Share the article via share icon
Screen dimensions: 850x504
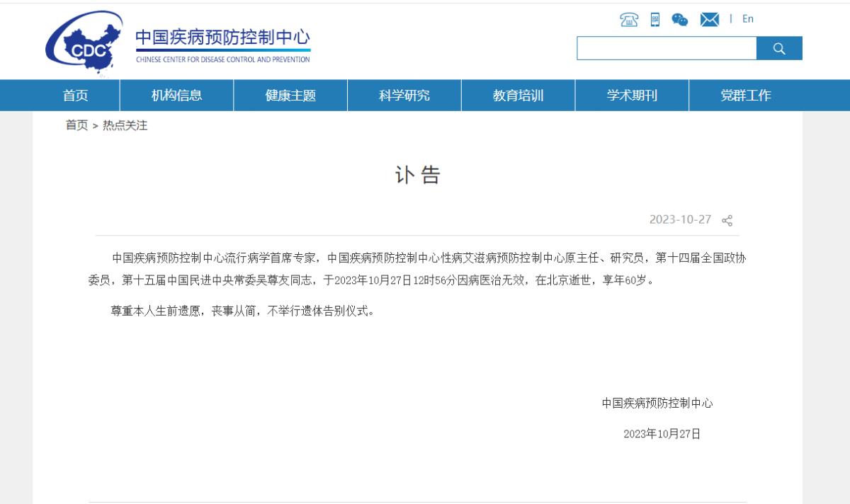point(727,220)
